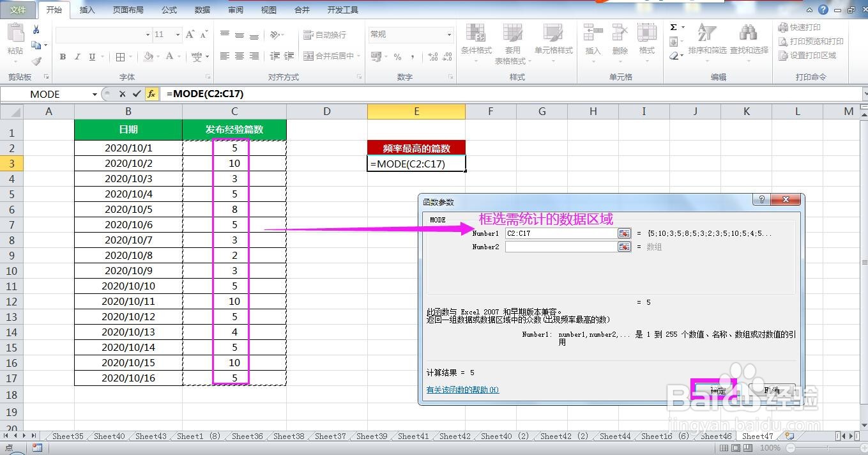The height and width of the screenshot is (455, 868).
Task: Click the Sheet44 worksheet tab
Action: coord(615,436)
